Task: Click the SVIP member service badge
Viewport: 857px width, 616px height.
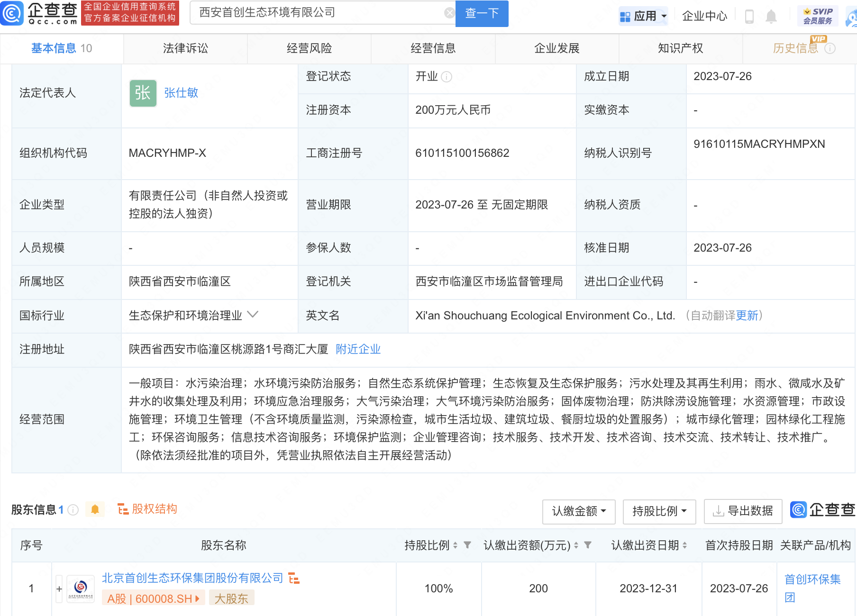Action: [818, 16]
